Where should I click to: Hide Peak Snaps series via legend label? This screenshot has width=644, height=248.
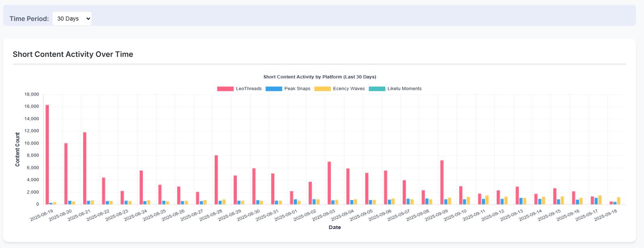click(x=297, y=89)
